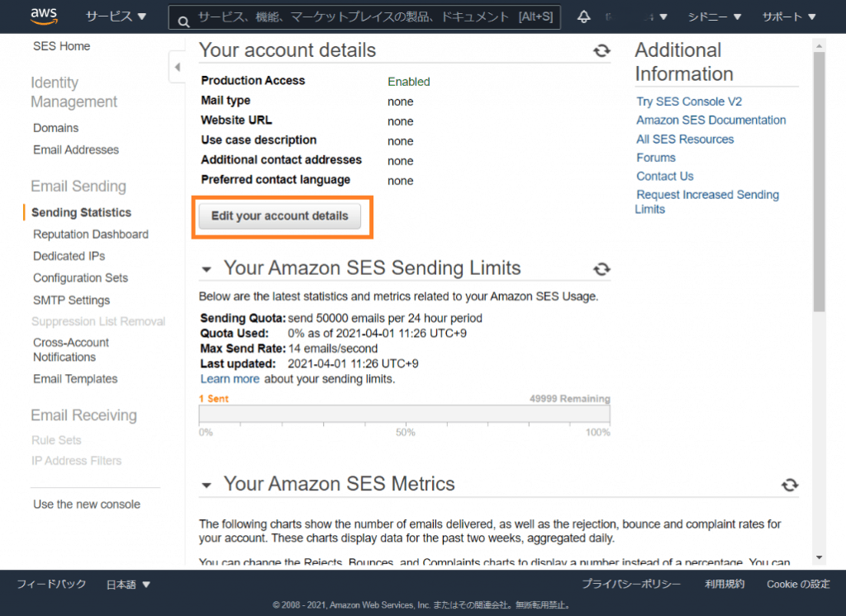
Task: Collapse Your Amazon SES Sending Limits section
Action: point(206,269)
